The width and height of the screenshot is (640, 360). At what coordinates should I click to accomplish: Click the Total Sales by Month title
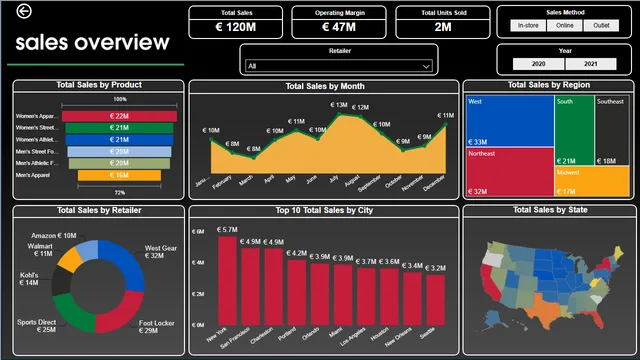(325, 86)
